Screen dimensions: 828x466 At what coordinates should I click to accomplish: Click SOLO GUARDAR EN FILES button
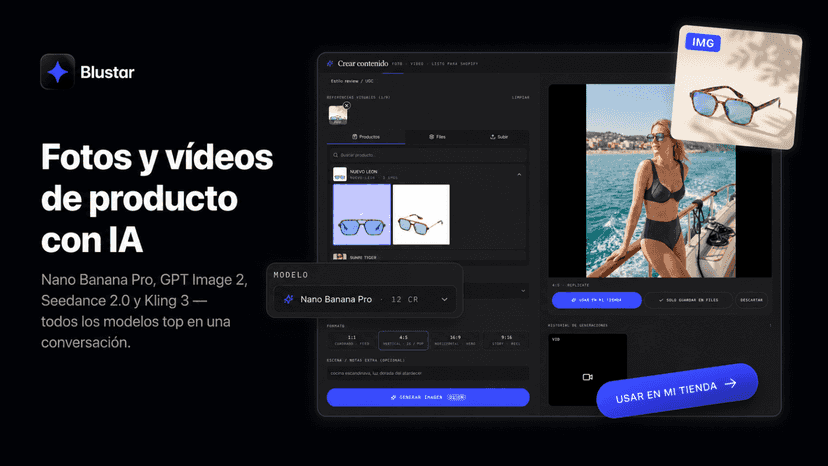(x=688, y=300)
